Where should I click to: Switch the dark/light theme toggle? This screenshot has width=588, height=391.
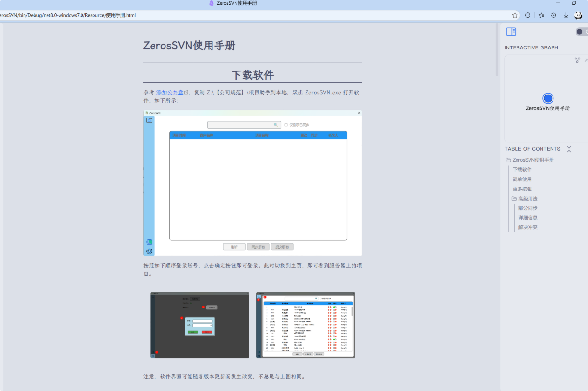point(582,32)
